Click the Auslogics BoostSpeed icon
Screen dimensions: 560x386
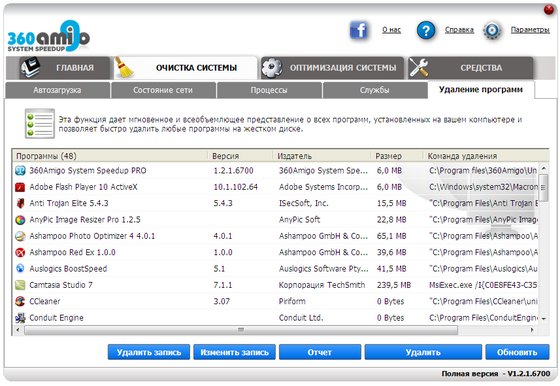point(20,268)
